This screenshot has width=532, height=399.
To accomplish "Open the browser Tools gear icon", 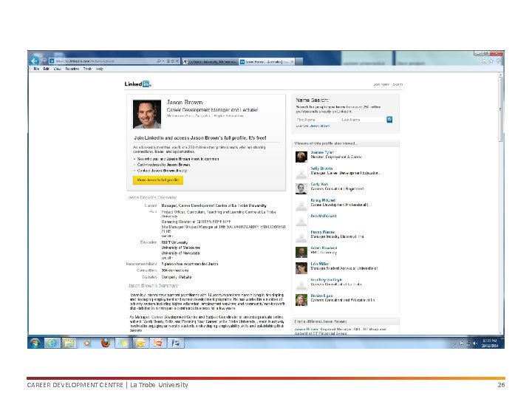I will [498, 61].
